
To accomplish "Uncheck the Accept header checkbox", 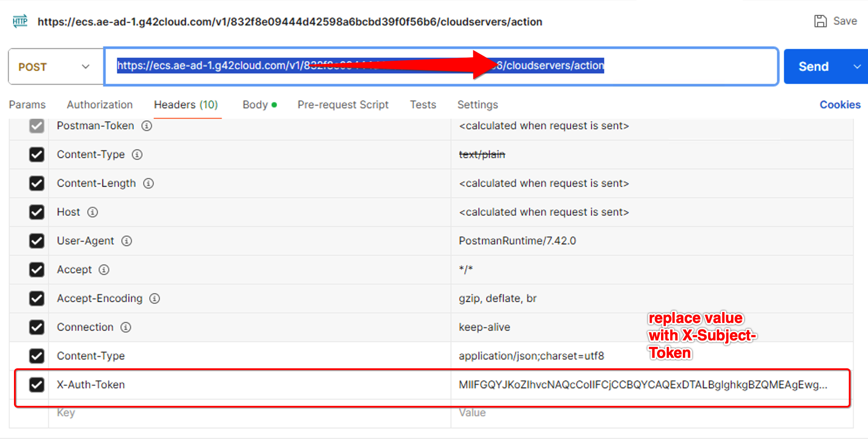I will point(37,270).
